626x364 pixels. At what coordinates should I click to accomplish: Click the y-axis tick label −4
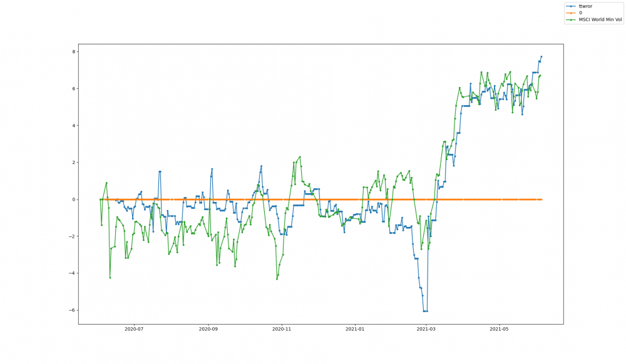point(72,273)
